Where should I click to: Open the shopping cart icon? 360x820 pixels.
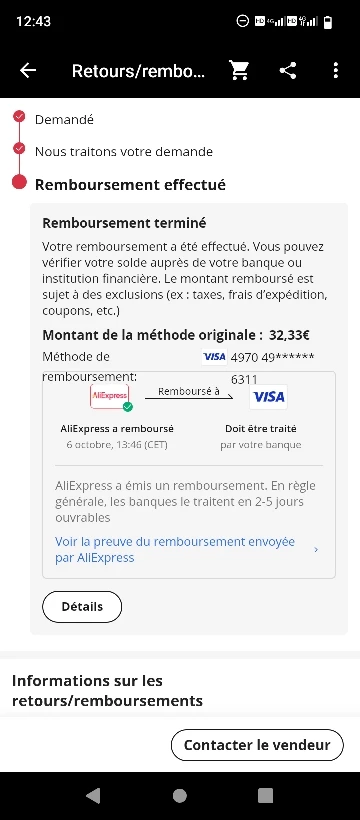tap(239, 71)
